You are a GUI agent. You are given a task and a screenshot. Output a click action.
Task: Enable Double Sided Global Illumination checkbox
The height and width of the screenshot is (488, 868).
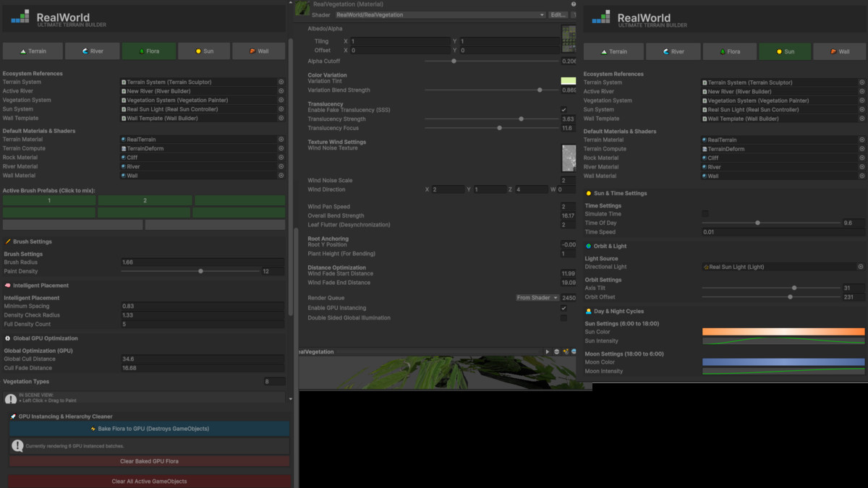[564, 317]
